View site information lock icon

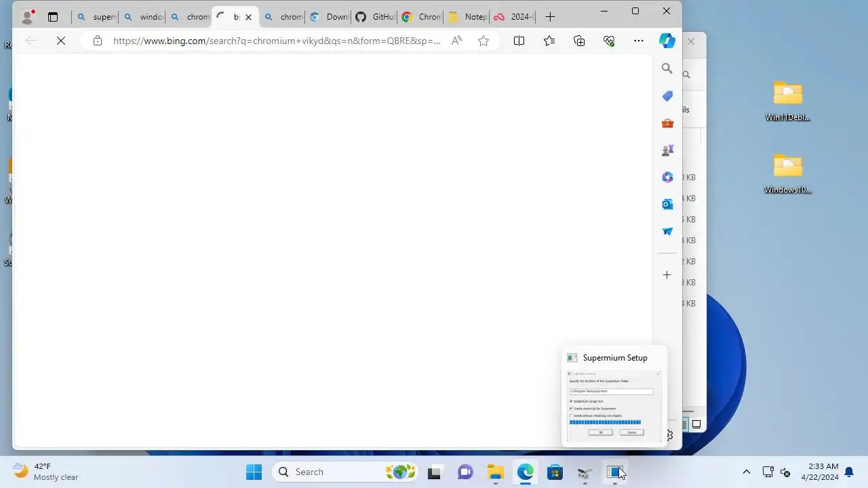[98, 41]
